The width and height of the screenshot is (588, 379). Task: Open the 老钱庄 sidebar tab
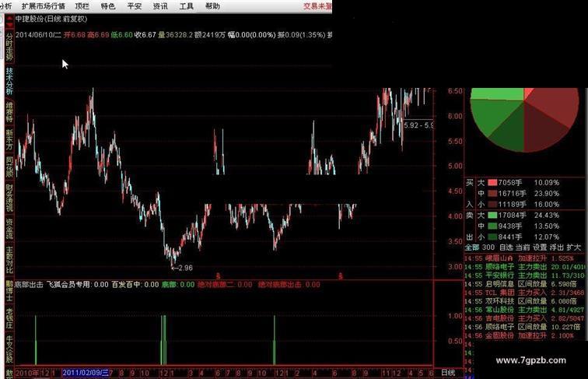[9, 318]
